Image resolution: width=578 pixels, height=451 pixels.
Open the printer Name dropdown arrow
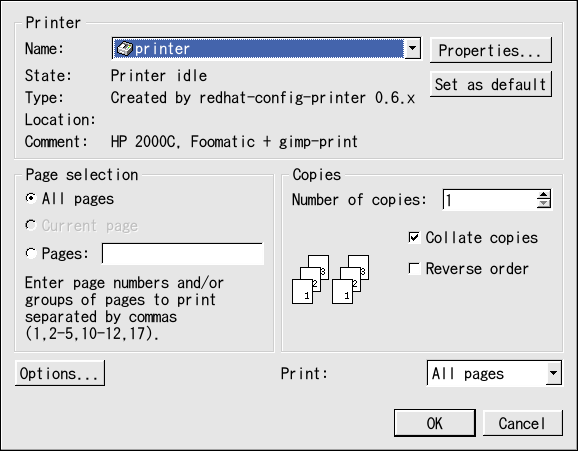point(412,48)
